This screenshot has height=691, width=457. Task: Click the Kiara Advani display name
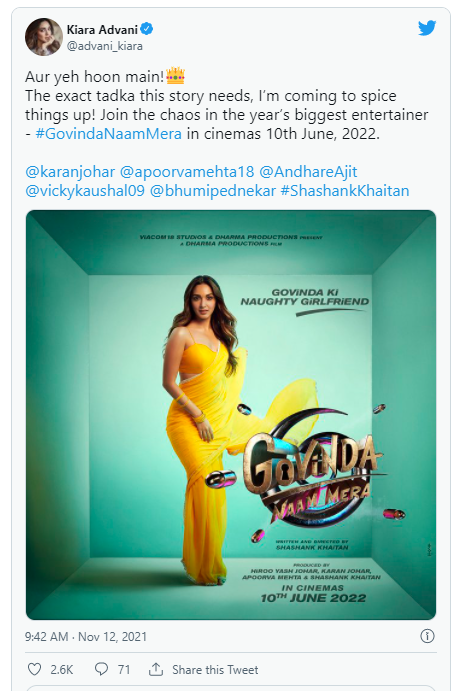tap(102, 30)
